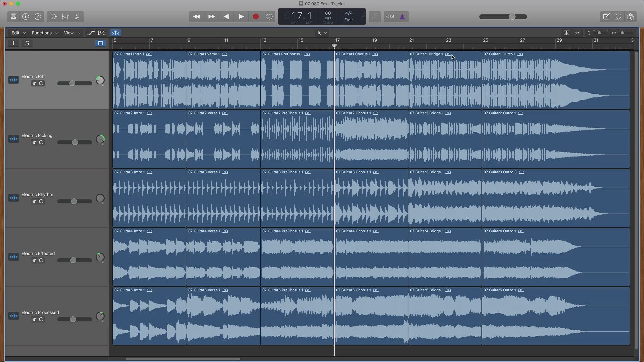Select the 07 Guitar5 Chorus.1 region

click(x=371, y=316)
